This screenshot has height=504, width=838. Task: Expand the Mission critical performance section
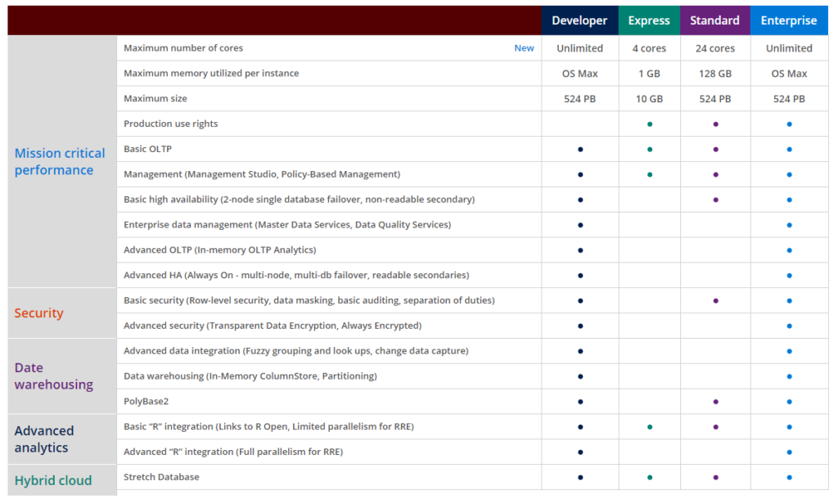(x=60, y=161)
